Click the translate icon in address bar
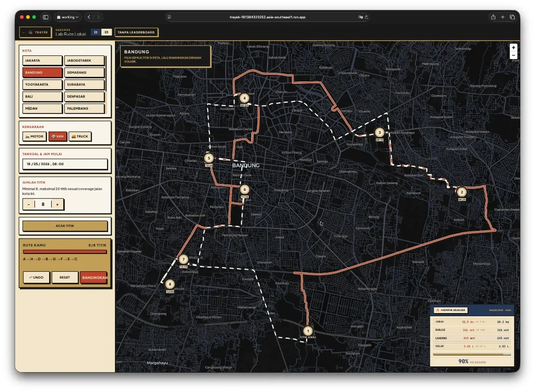Viewport: 535px width, 392px height. point(360,17)
